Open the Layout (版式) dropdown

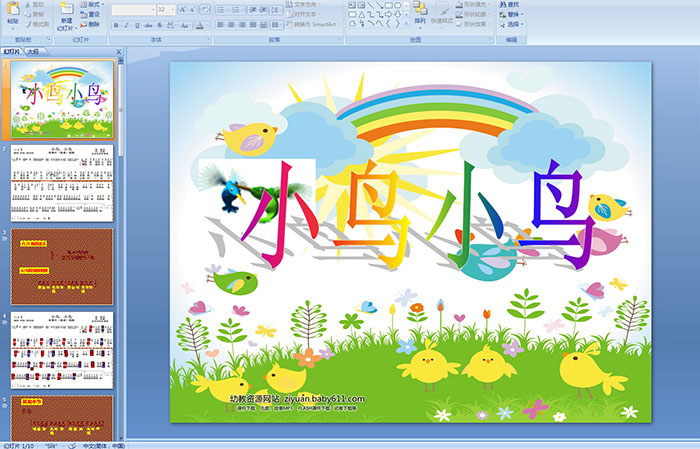click(x=92, y=4)
